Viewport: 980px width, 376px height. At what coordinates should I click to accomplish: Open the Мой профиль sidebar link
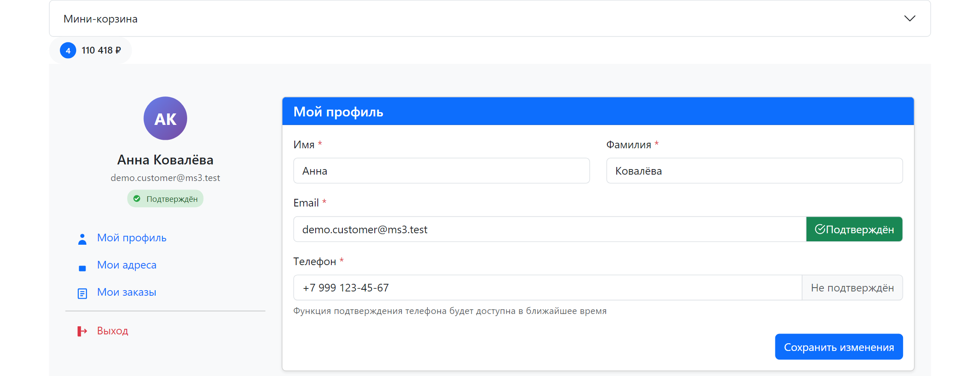coord(131,237)
